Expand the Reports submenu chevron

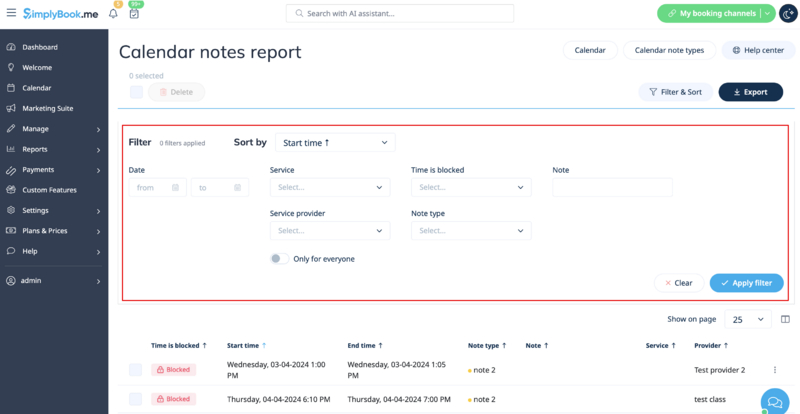pyautogui.click(x=98, y=150)
